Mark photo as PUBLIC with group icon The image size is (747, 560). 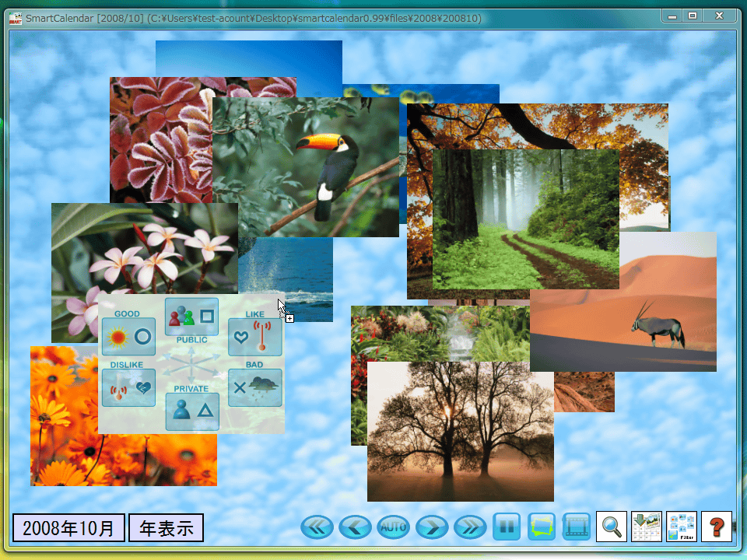point(191,317)
